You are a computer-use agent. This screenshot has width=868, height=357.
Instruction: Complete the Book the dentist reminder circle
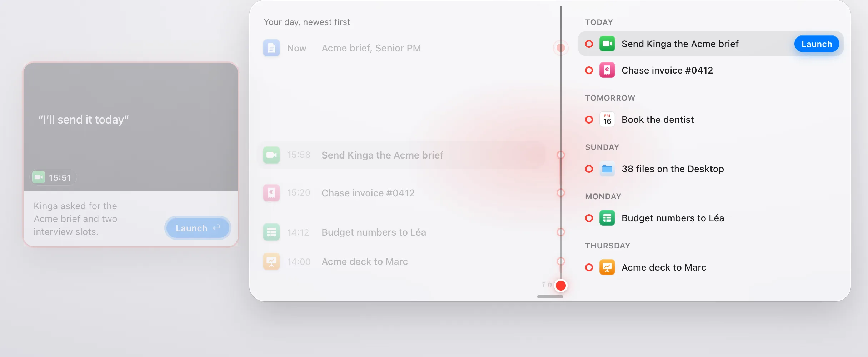(589, 120)
